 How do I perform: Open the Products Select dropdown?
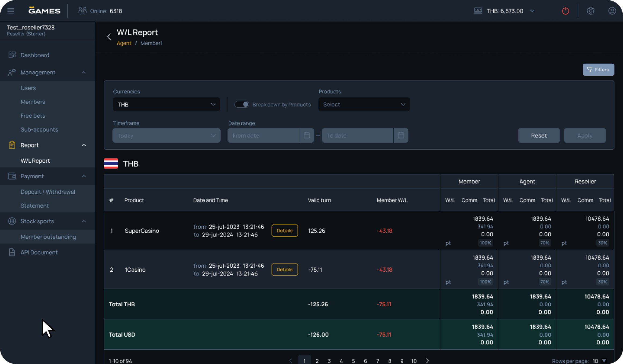click(364, 104)
